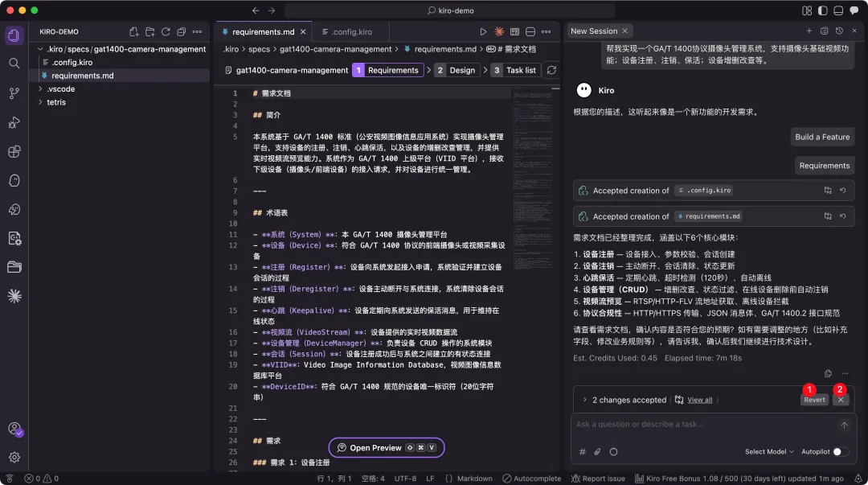Click the editor minimap

click(532, 178)
